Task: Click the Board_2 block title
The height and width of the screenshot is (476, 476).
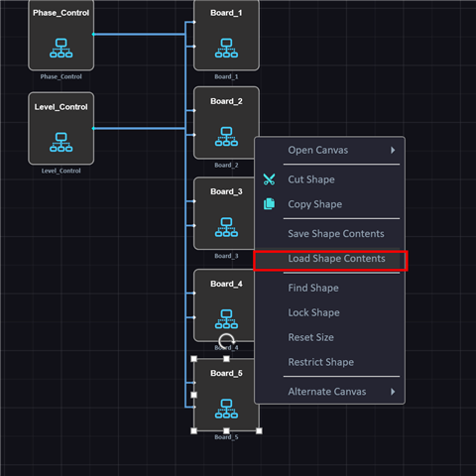Action: [x=226, y=101]
